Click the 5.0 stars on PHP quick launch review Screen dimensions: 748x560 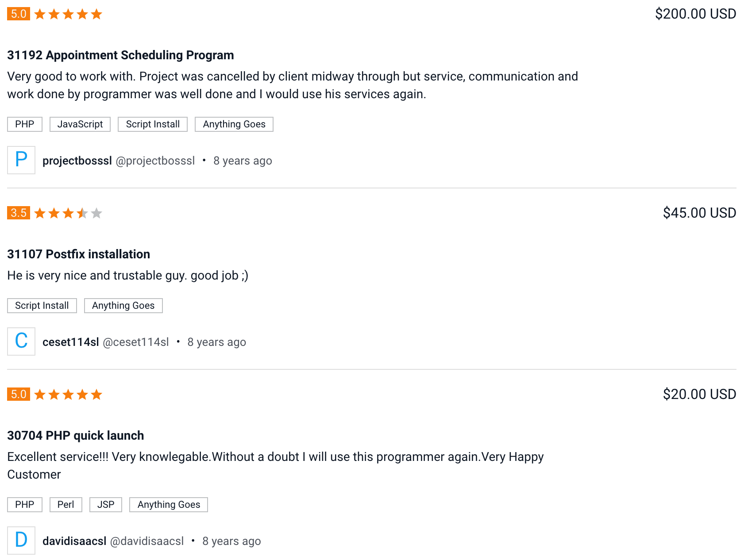coord(68,395)
